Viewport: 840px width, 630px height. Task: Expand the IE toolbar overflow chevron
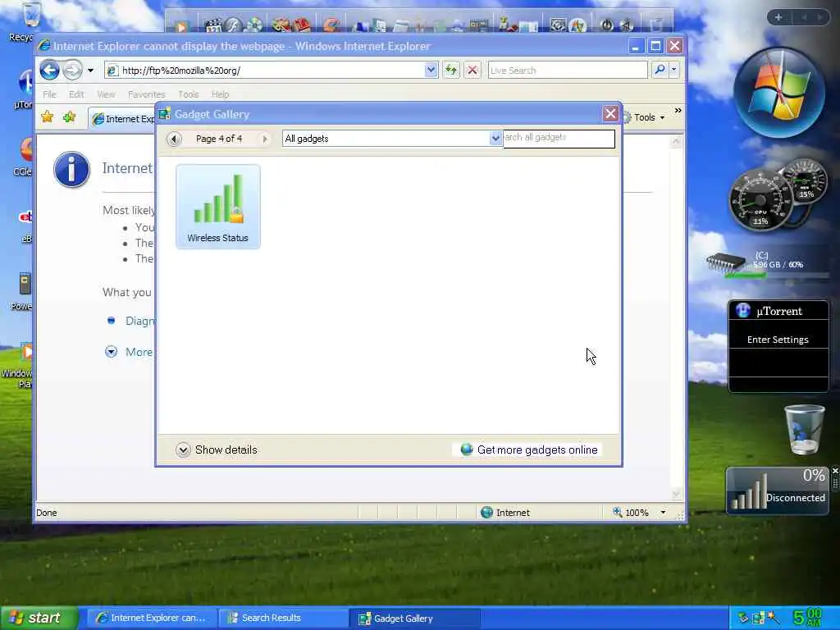(x=678, y=111)
